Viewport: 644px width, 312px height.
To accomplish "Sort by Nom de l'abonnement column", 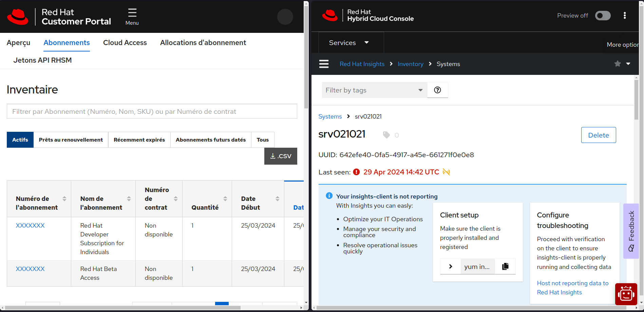I will point(129,199).
